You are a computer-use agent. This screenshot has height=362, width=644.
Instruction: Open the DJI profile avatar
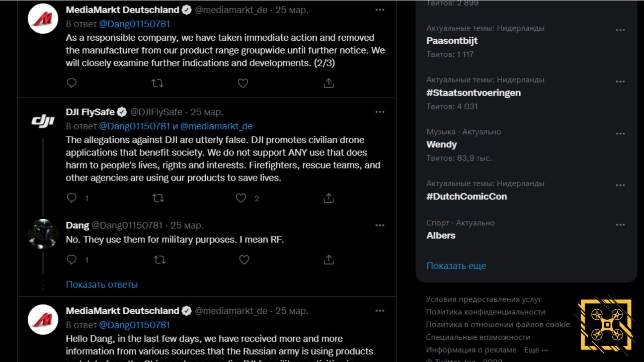click(43, 121)
